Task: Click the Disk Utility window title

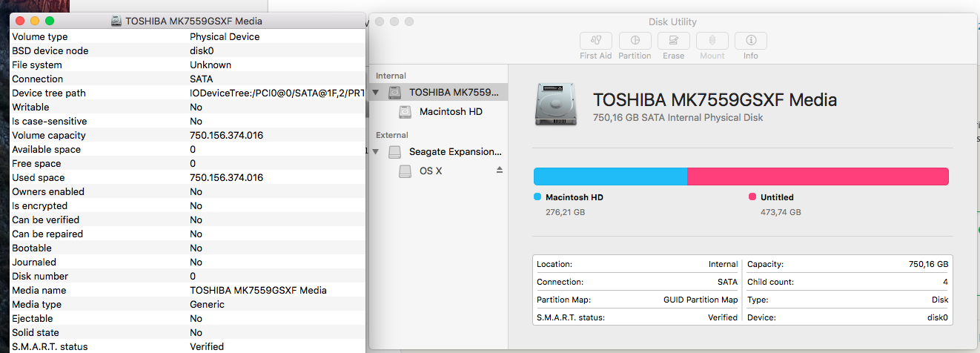Action: tap(672, 22)
